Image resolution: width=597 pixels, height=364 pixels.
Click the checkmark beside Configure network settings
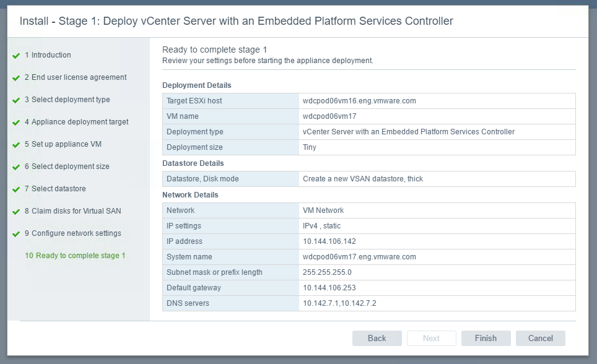[x=16, y=234]
